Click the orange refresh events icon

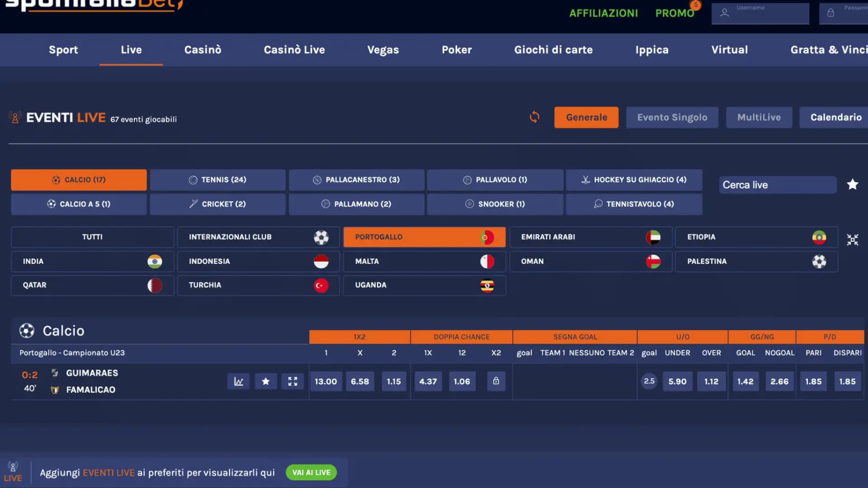click(x=534, y=117)
